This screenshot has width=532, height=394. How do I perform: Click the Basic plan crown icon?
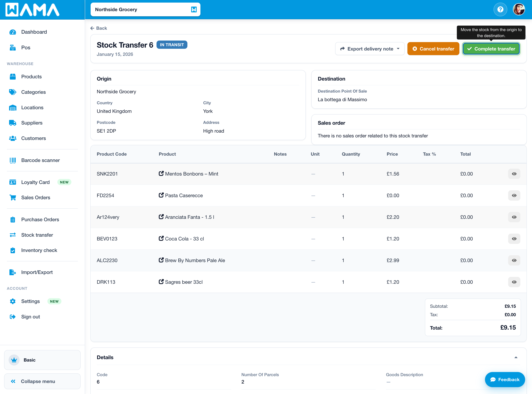pos(14,360)
